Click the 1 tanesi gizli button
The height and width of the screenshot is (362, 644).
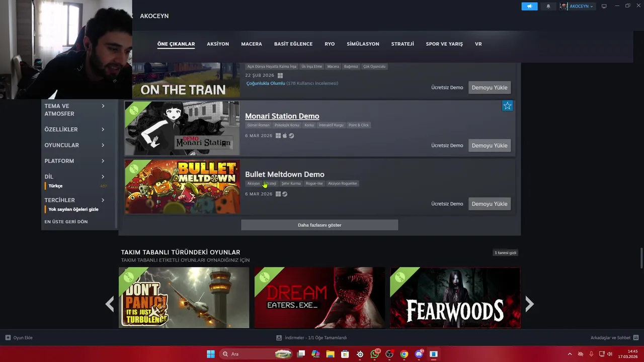click(x=505, y=253)
